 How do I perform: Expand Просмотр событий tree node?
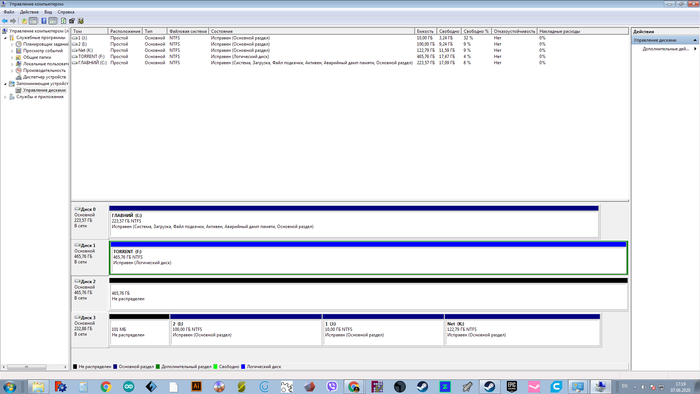click(12, 51)
